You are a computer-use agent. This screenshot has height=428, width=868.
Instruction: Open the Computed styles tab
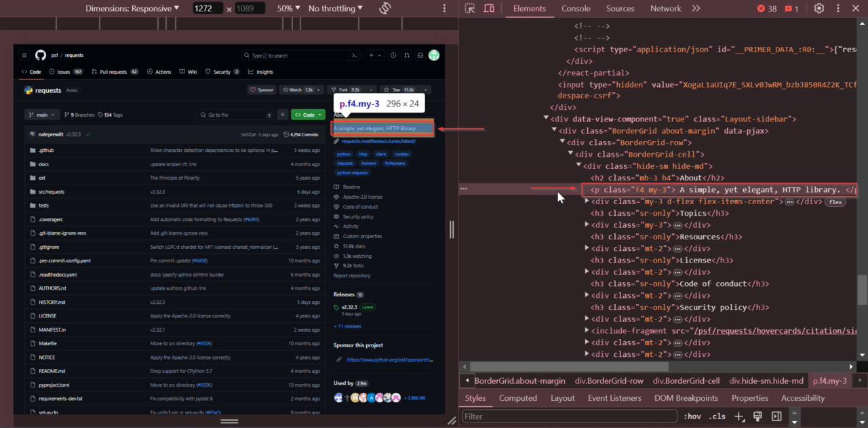click(518, 398)
